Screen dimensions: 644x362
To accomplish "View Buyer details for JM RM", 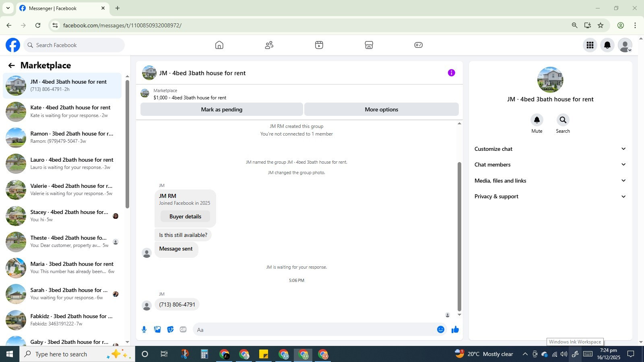I will (x=185, y=216).
